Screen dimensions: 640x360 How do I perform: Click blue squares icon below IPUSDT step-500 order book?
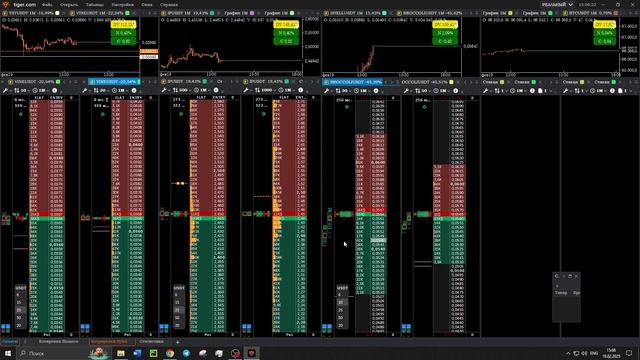click(x=164, y=327)
